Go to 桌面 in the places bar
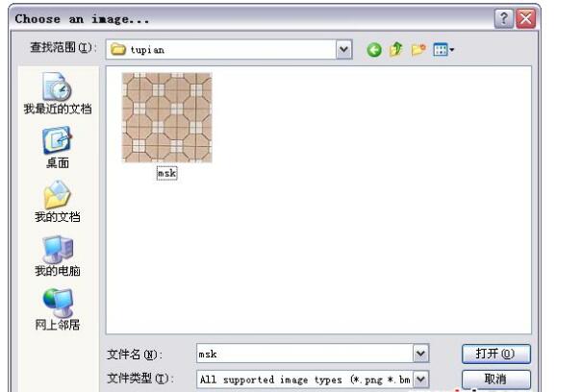The width and height of the screenshot is (581, 392). [58, 147]
